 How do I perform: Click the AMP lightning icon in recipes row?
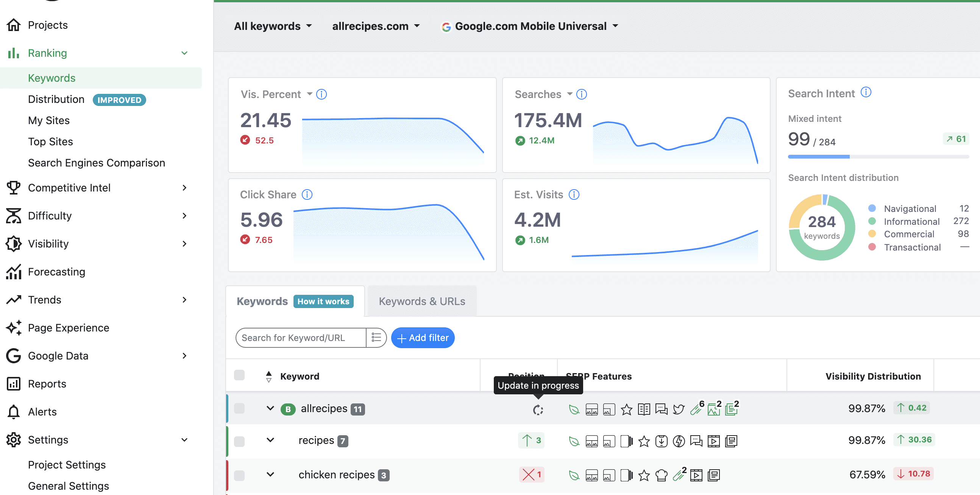pos(679,441)
